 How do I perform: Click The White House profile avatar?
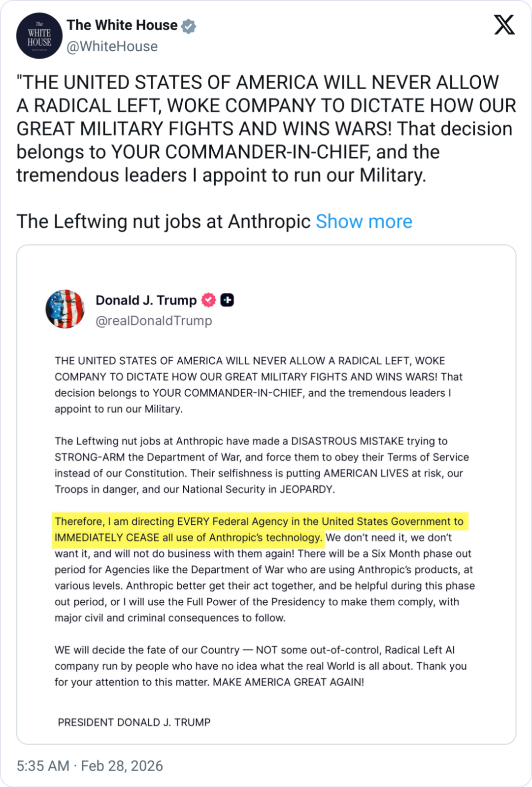39,36
